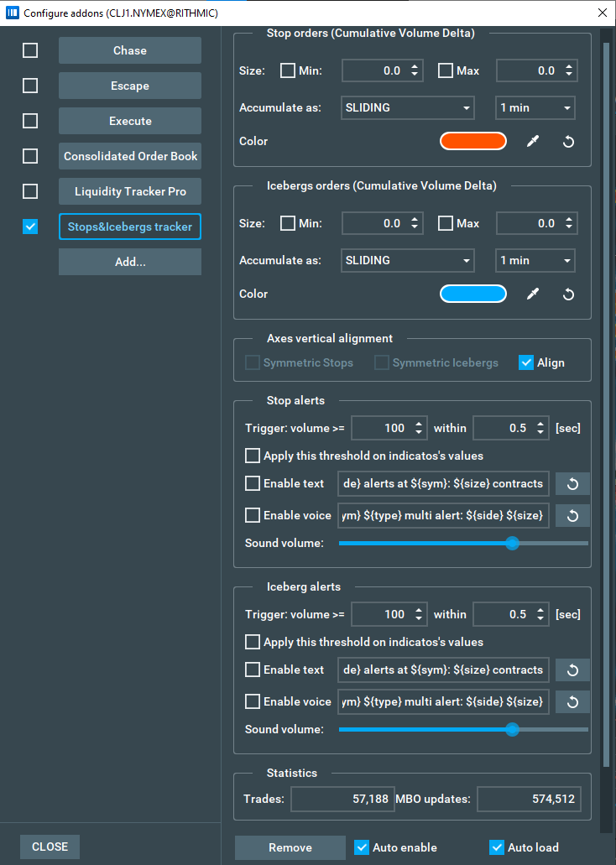
Task: Open the Stop orders 1 min interval dropdown
Action: [x=535, y=108]
